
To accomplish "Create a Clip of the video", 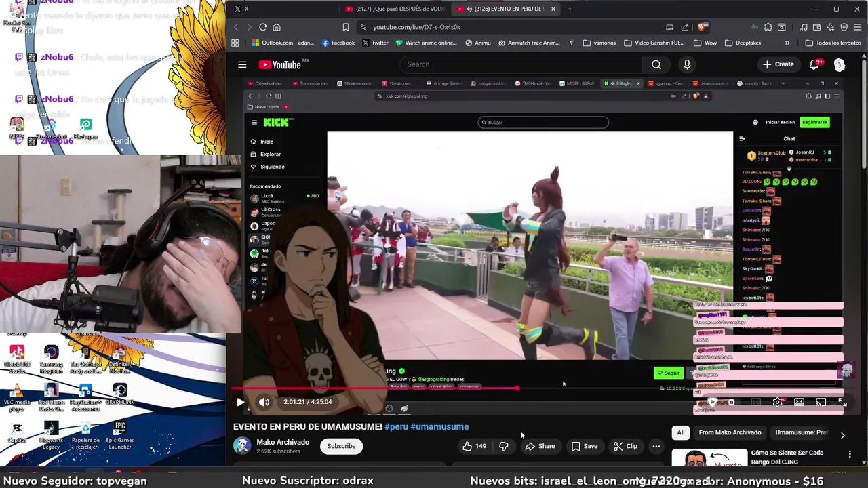I will 625,446.
